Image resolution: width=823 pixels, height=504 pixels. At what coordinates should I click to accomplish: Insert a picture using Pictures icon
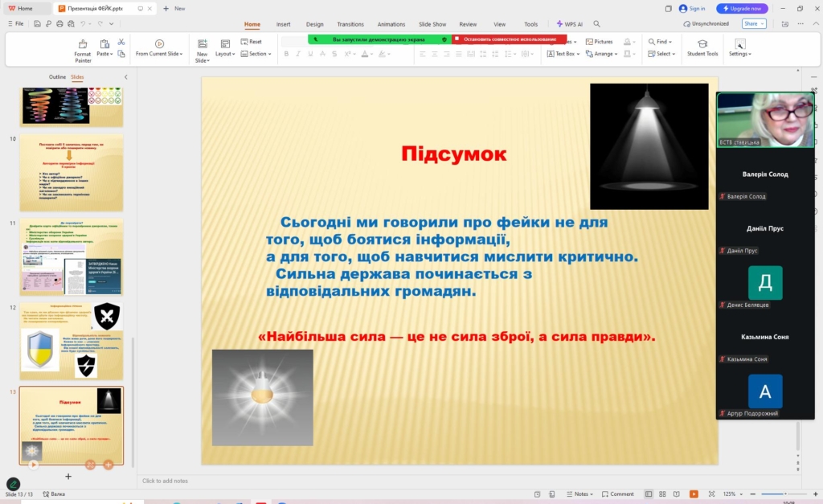[599, 42]
